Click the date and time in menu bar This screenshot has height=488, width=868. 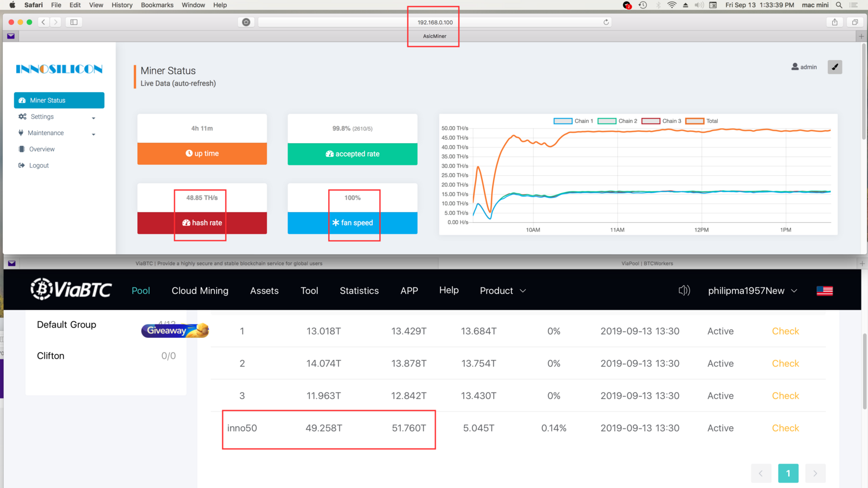(x=759, y=5)
